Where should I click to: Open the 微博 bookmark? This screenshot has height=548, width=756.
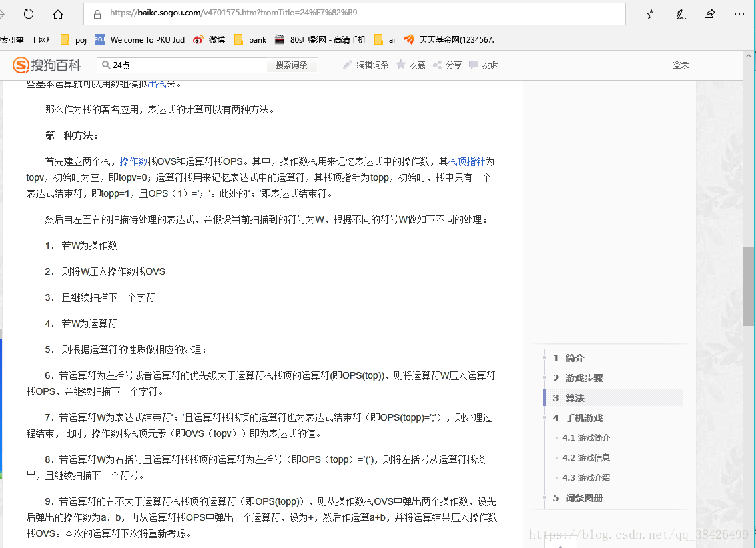click(x=209, y=39)
